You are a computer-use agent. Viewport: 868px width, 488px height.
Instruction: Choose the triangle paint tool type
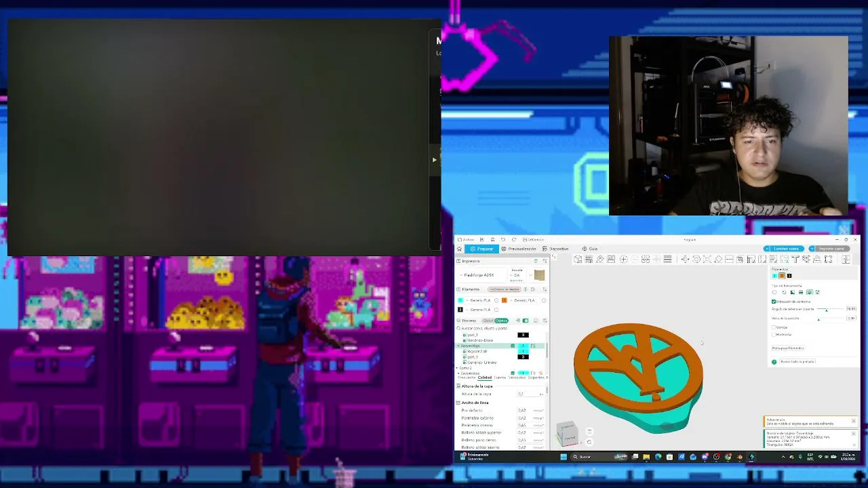coord(792,292)
